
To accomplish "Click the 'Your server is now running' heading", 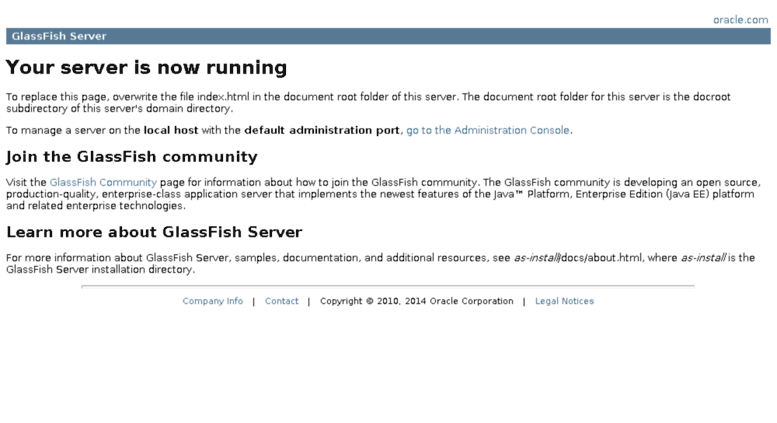I will (x=146, y=67).
